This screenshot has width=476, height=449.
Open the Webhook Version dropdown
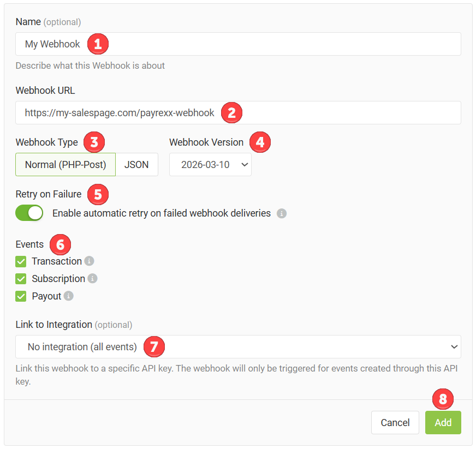coord(210,165)
